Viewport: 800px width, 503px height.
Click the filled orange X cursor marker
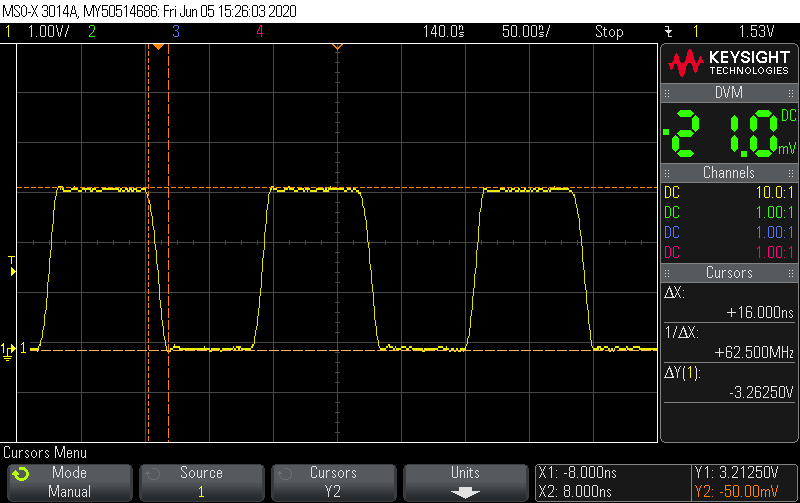pos(158,47)
